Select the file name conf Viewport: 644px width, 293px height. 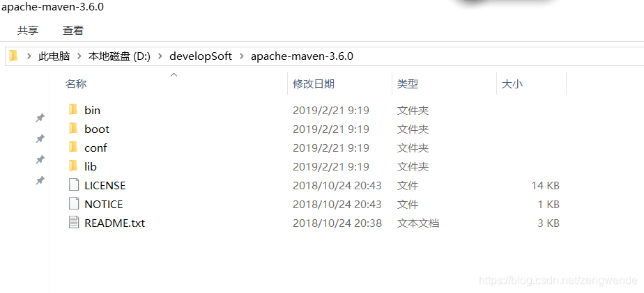95,148
